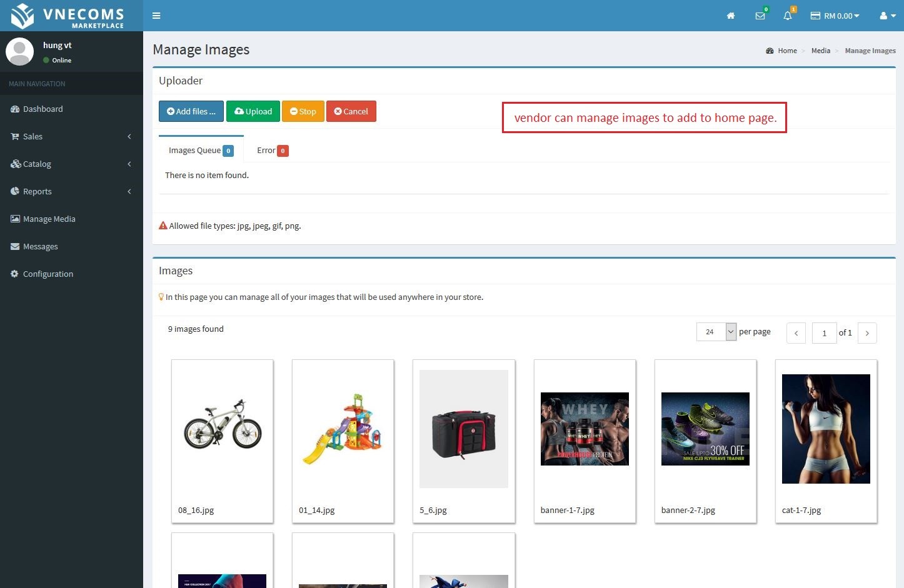This screenshot has height=588, width=904.
Task: Click the Dashboard gauge icon
Action: [x=15, y=109]
